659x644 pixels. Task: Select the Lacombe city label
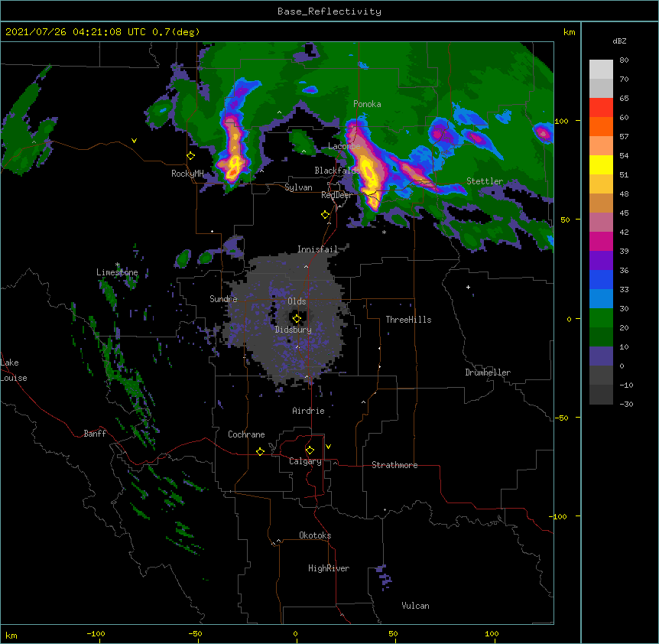coord(344,146)
